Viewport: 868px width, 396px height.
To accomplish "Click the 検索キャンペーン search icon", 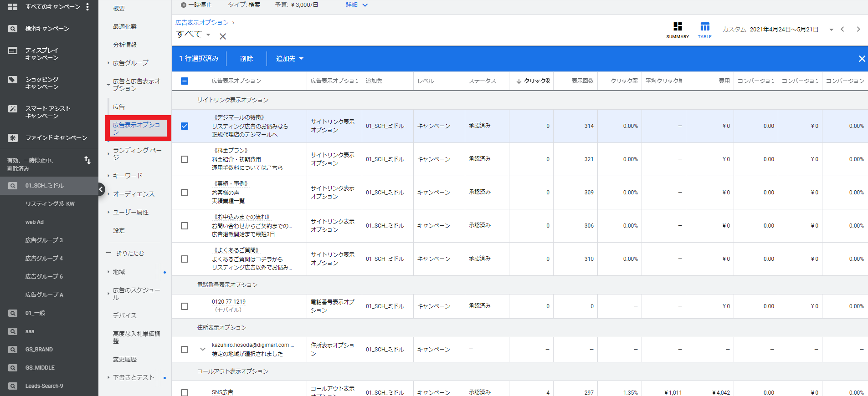I will tap(13, 29).
